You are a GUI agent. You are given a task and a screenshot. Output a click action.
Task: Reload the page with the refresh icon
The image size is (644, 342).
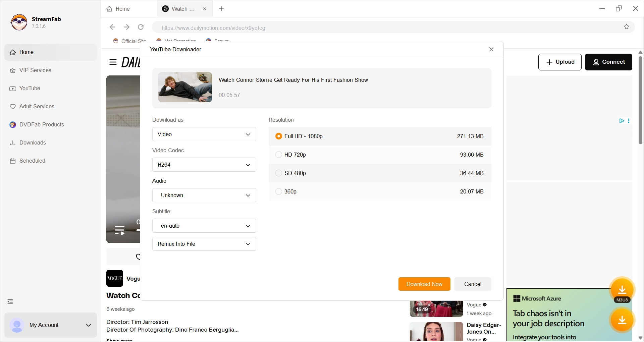click(141, 27)
